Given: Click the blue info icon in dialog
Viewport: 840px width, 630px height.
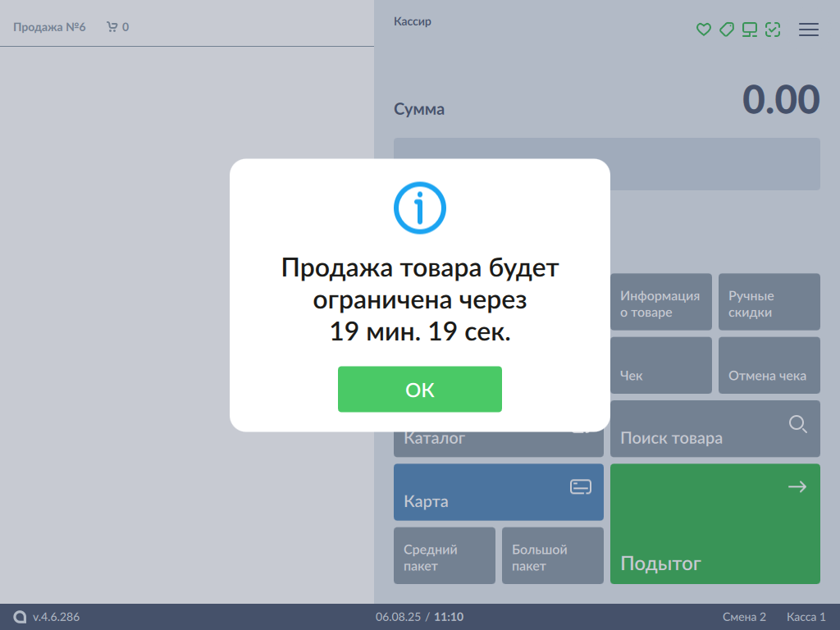Looking at the screenshot, I should 420,208.
